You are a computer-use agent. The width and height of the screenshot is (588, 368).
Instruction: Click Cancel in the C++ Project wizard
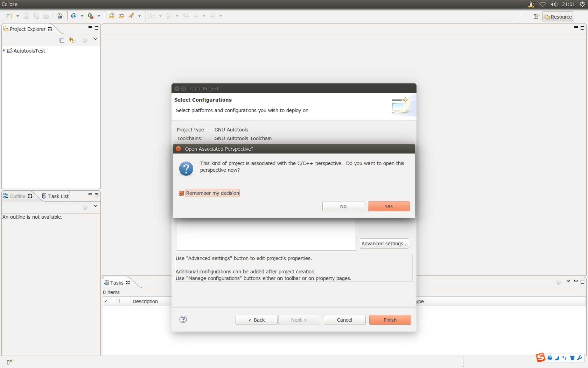tap(345, 320)
